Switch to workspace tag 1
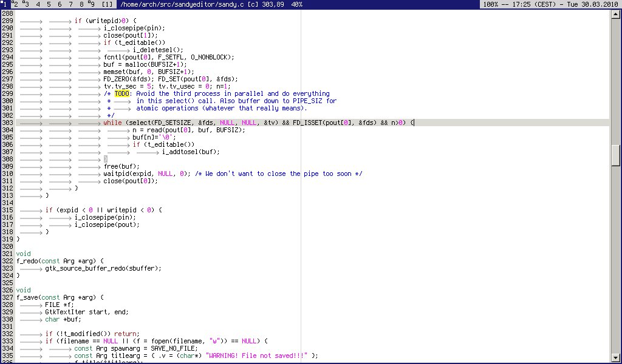The width and height of the screenshot is (622, 364). pos(5,4)
